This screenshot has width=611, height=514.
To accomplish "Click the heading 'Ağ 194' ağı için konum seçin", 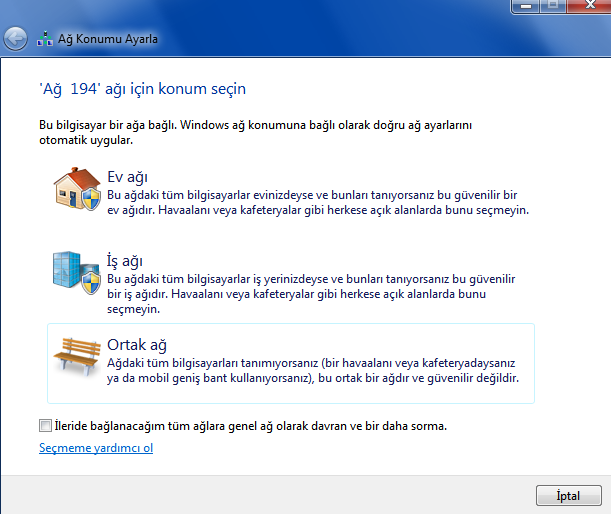I will click(143, 89).
